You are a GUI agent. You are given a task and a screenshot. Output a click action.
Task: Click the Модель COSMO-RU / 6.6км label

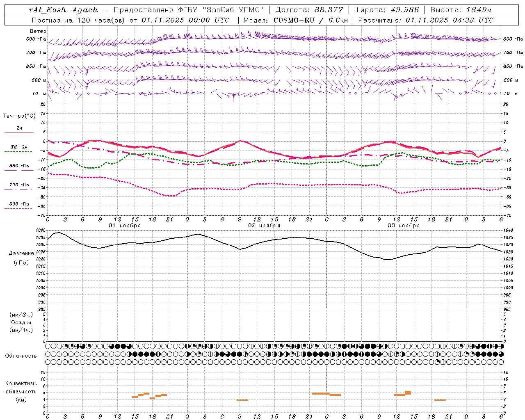[296, 20]
